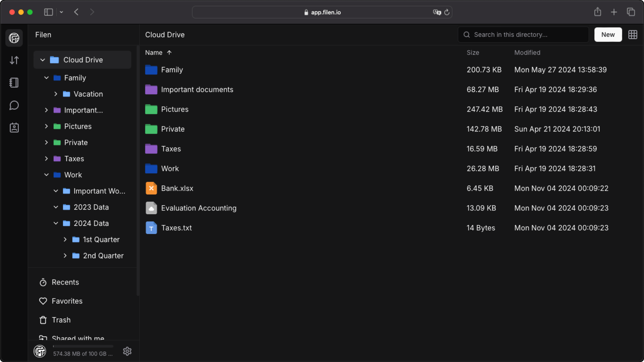
Task: Open the search icon in the directory search bar
Action: pyautogui.click(x=467, y=35)
